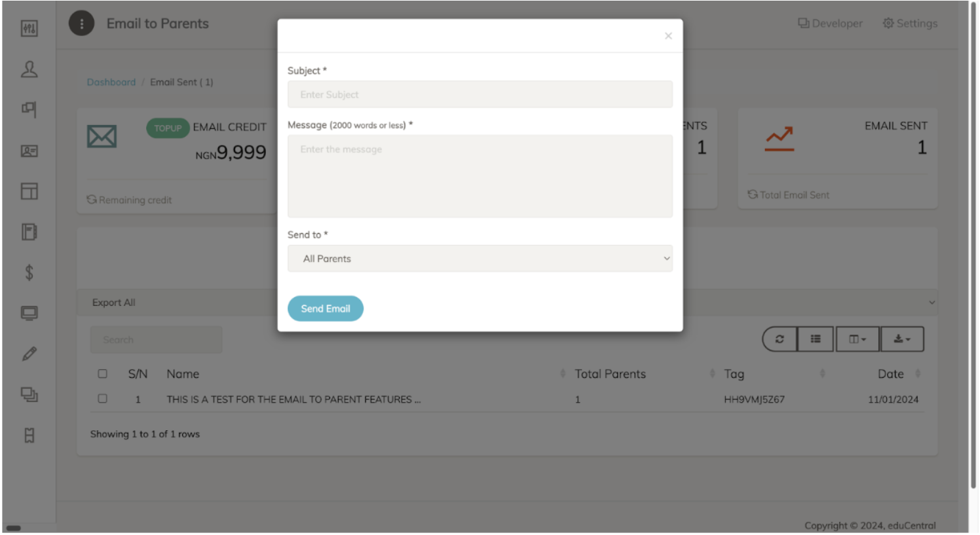
Task: Go to the Dashboard breadcrumb link
Action: coord(111,83)
